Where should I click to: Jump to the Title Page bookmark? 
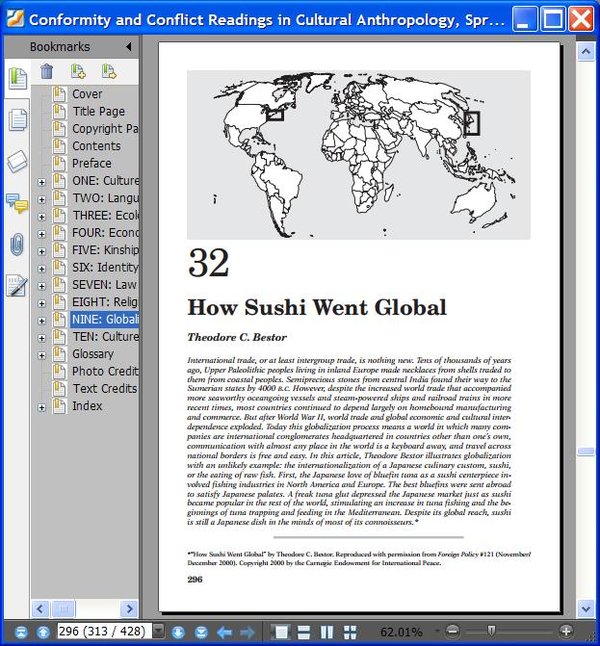point(98,111)
